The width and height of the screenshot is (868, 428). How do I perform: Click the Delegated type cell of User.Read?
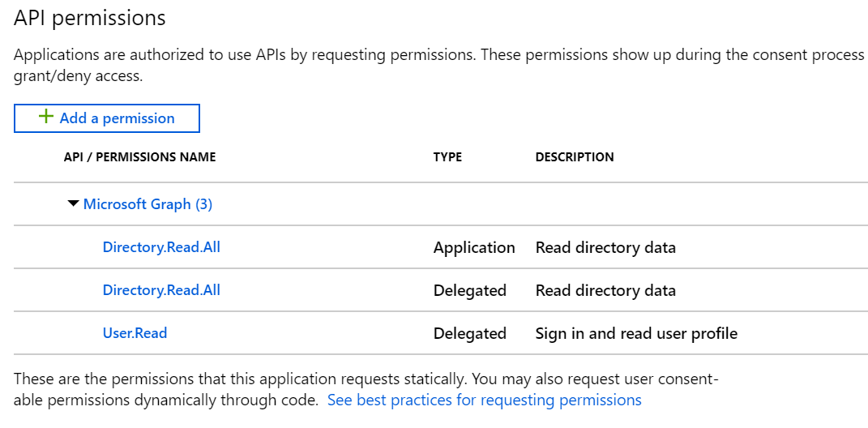click(470, 333)
